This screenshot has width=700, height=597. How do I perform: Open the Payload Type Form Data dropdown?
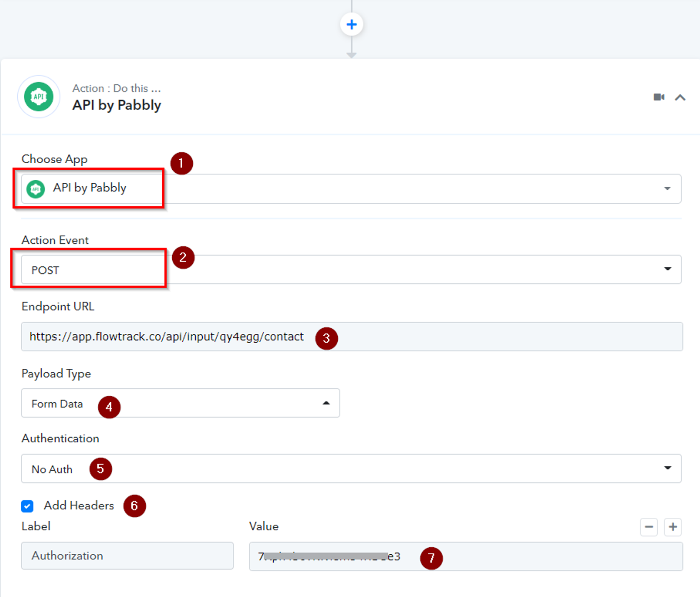tap(326, 403)
